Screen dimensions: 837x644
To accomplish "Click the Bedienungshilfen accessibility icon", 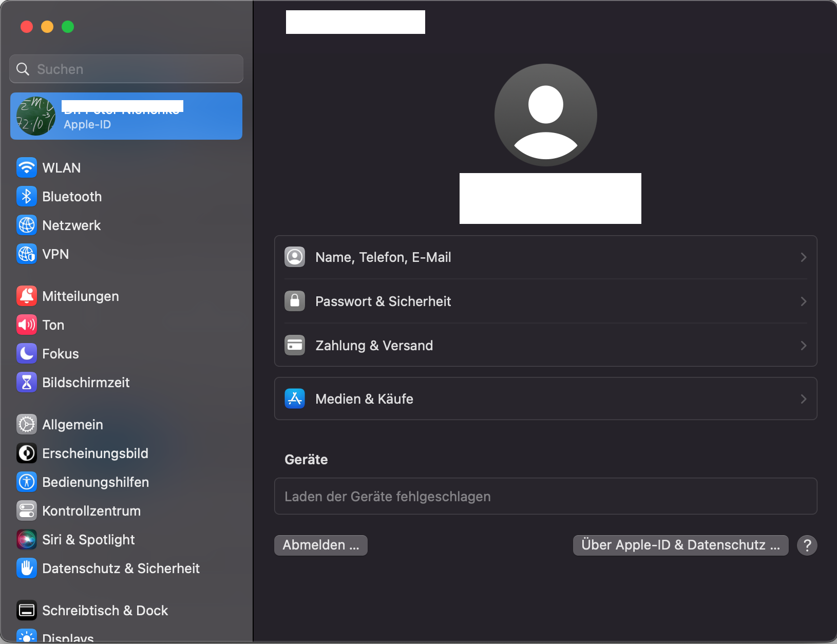I will coord(27,482).
